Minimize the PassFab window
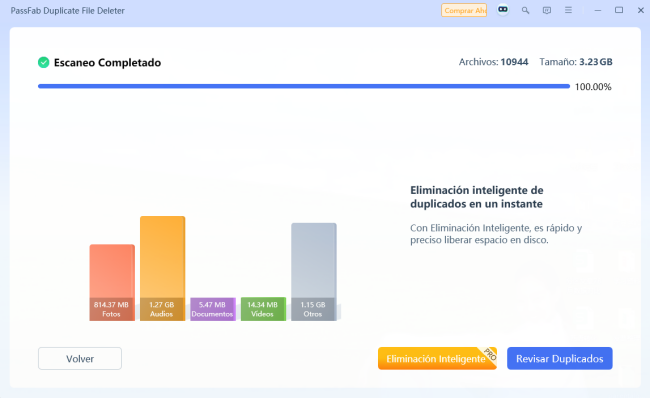Screen dimensions: 650x398 (x=598, y=10)
